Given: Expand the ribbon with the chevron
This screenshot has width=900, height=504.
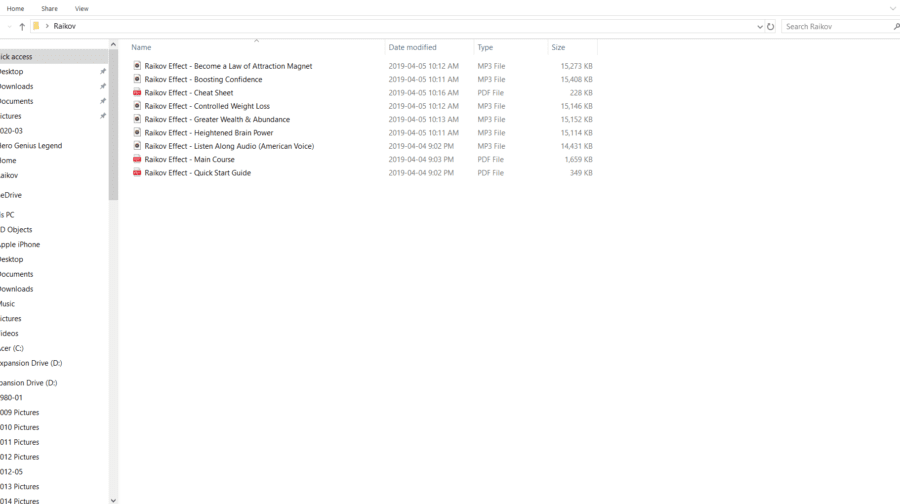Looking at the screenshot, I should point(893,9).
